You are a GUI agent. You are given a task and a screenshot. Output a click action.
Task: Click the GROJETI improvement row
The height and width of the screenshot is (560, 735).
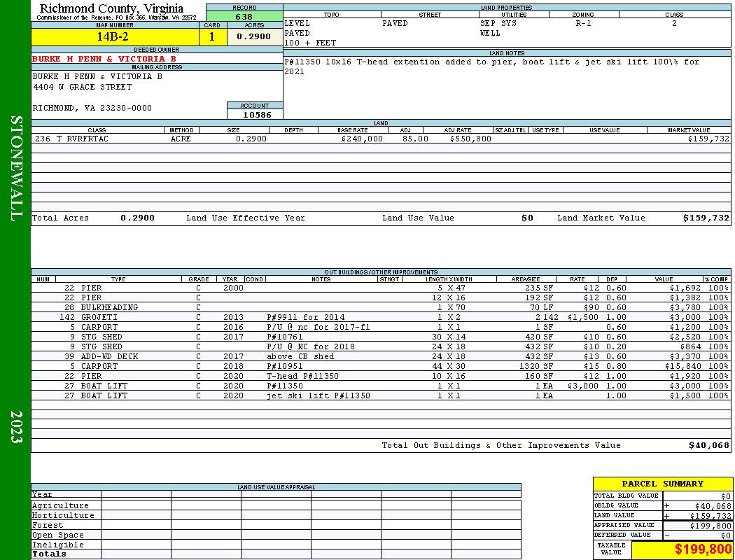pyautogui.click(x=381, y=318)
